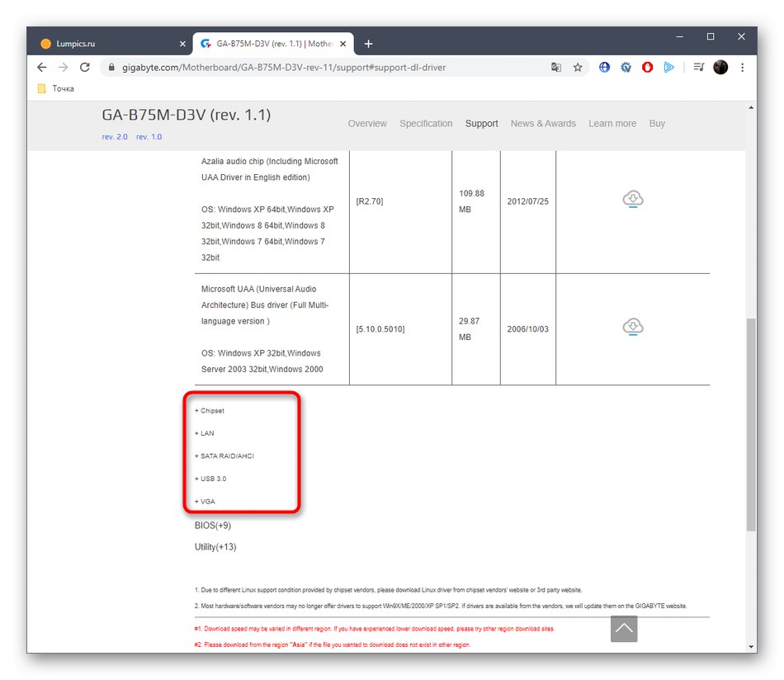The height and width of the screenshot is (680, 784).
Task: Open the Chrome profile avatar
Action: 720,67
